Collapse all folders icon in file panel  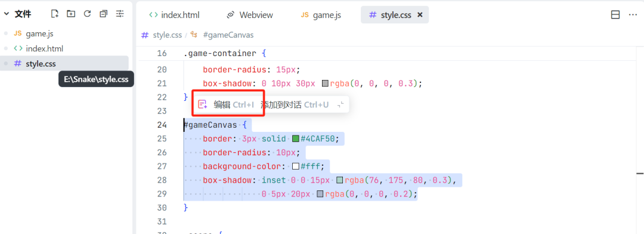(x=104, y=14)
